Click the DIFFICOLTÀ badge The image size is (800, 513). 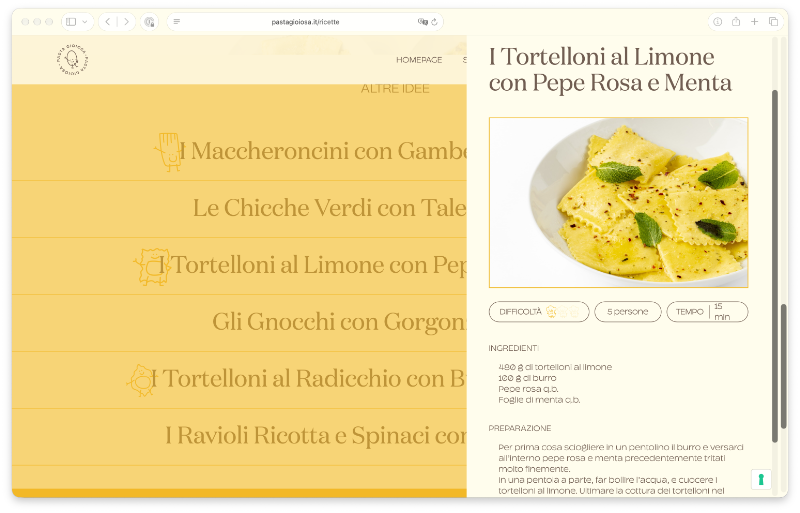coord(539,312)
